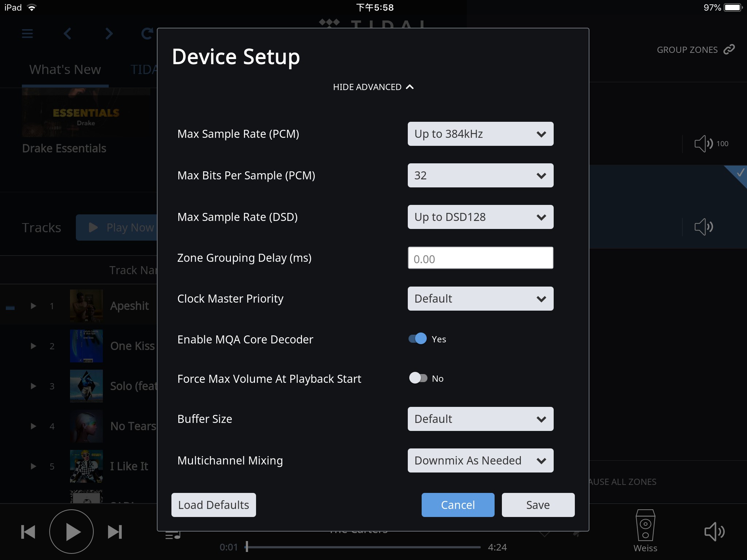Viewport: 747px width, 560px height.
Task: Switch to the TIDAL tab
Action: (x=144, y=69)
